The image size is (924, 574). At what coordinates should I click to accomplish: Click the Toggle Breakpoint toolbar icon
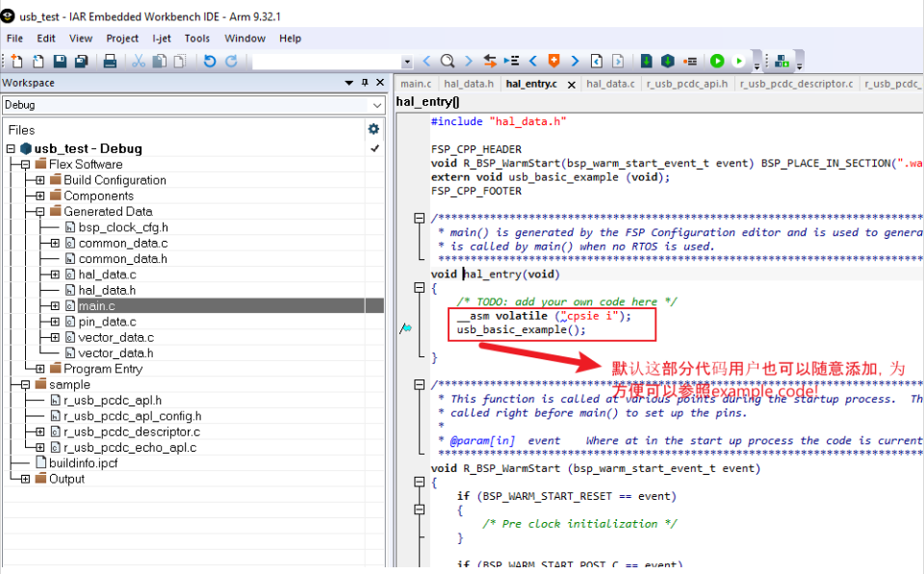[x=690, y=61]
